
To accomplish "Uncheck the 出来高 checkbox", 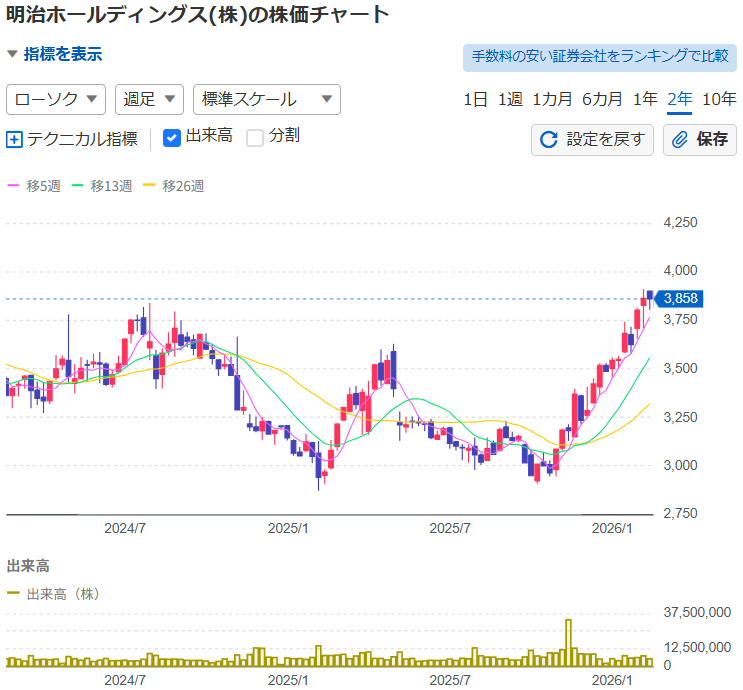I will (x=171, y=137).
